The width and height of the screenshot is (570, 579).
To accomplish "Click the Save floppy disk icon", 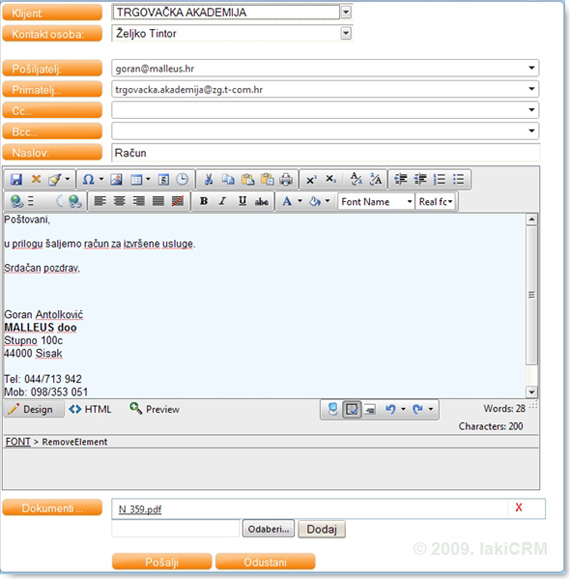I will click(x=16, y=179).
